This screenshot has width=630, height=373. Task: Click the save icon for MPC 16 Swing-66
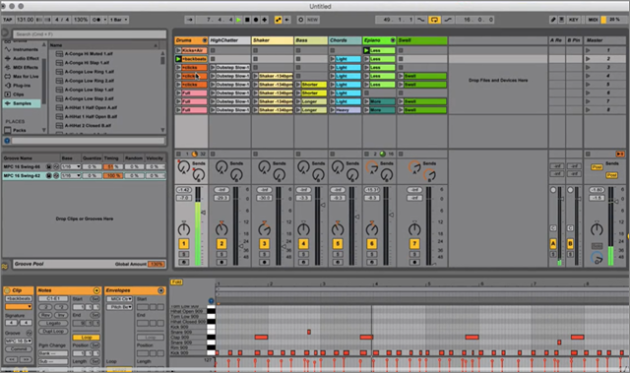tap(49, 166)
